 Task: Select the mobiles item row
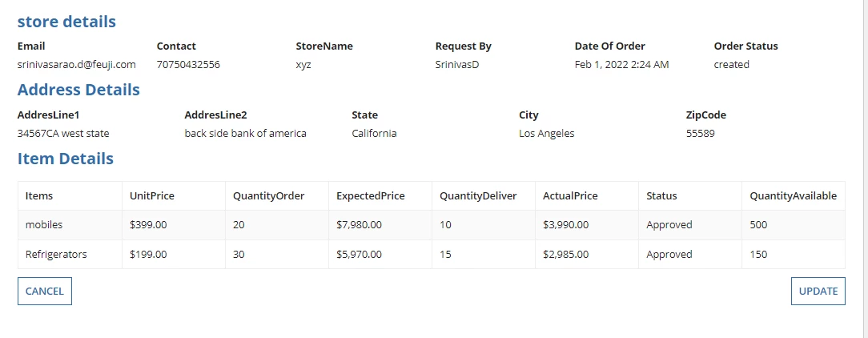pos(432,225)
